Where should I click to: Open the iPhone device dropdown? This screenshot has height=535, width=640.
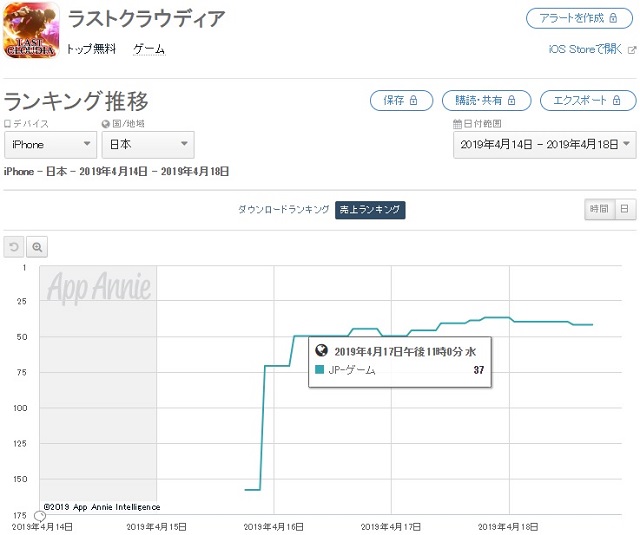pyautogui.click(x=50, y=145)
